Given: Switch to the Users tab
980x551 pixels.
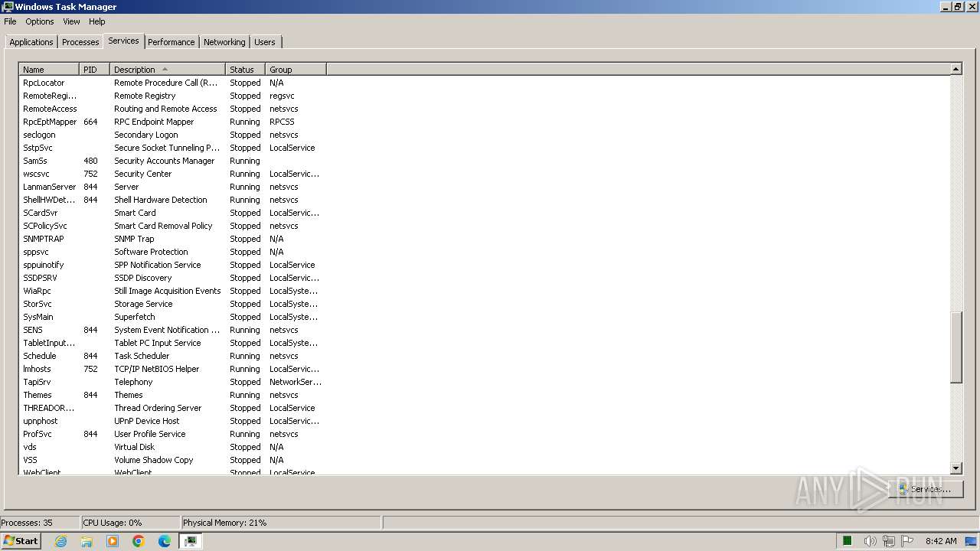Looking at the screenshot, I should click(x=265, y=42).
